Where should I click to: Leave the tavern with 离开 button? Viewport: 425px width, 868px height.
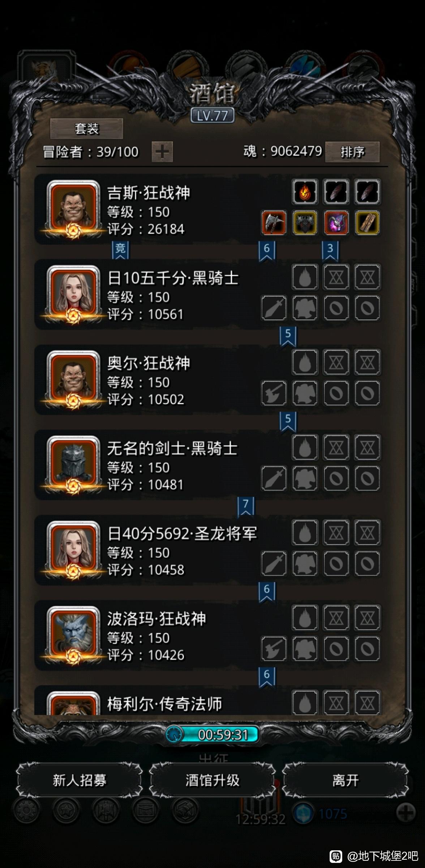point(345,780)
